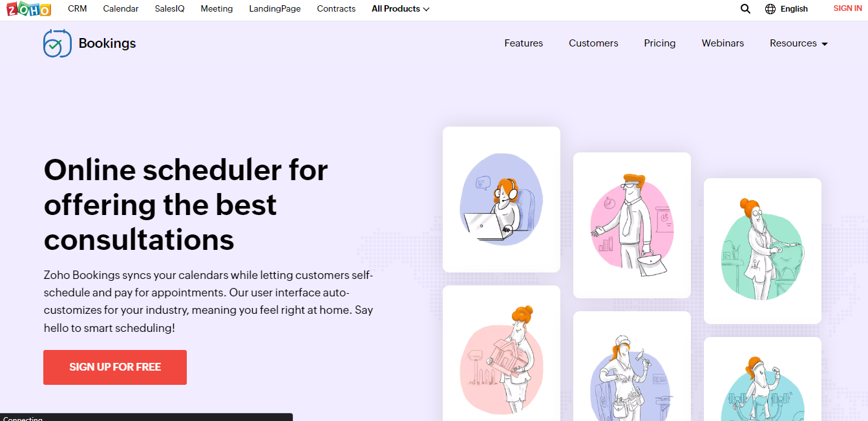The height and width of the screenshot is (421, 868).
Task: Select the headset support agent illustration card
Action: pyautogui.click(x=502, y=199)
